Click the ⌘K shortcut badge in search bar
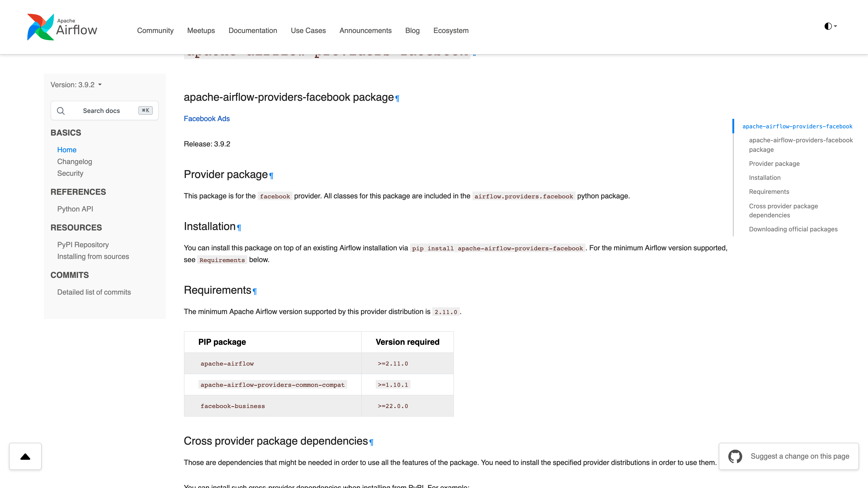Viewport: 868px width, 488px height. point(145,110)
